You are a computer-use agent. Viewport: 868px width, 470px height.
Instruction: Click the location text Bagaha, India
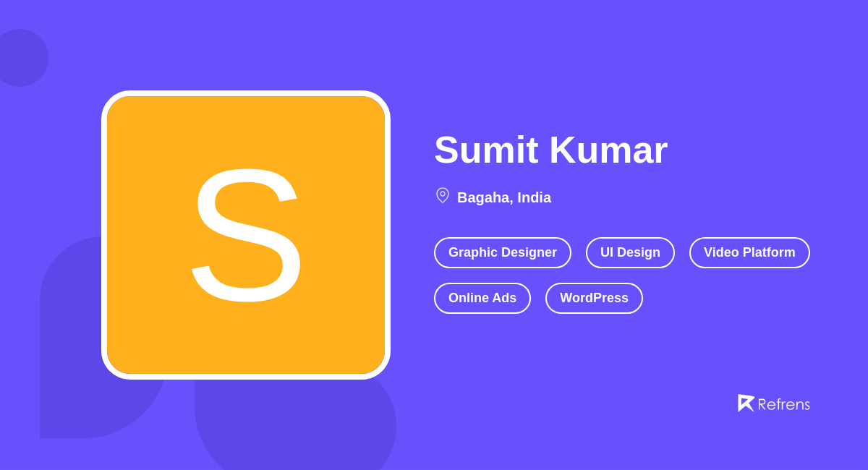click(x=503, y=197)
